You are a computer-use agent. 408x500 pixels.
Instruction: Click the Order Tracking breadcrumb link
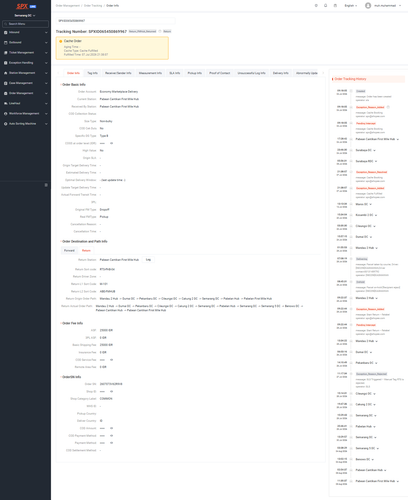tap(93, 6)
